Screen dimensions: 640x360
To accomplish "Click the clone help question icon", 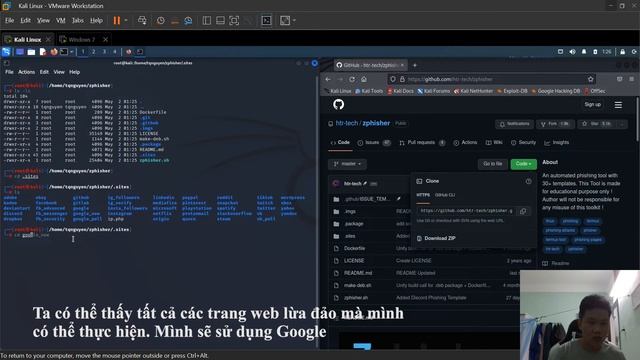I will click(528, 181).
